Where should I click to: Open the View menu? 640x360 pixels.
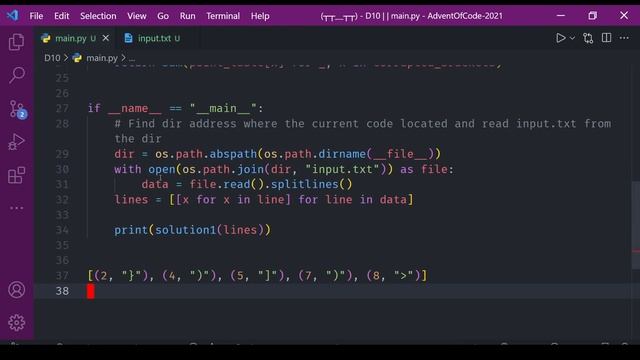(x=137, y=16)
